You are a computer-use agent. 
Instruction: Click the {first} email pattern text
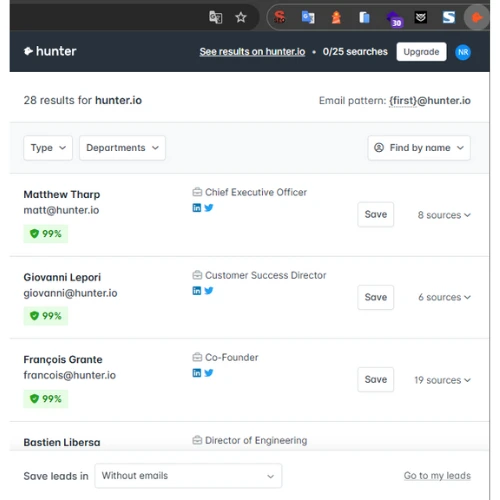[403, 100]
